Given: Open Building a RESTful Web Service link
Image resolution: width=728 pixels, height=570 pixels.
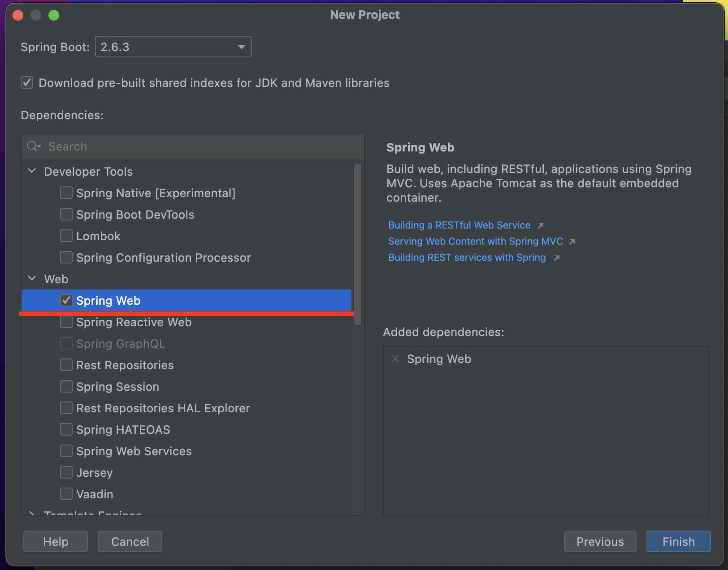Looking at the screenshot, I should click(x=459, y=225).
